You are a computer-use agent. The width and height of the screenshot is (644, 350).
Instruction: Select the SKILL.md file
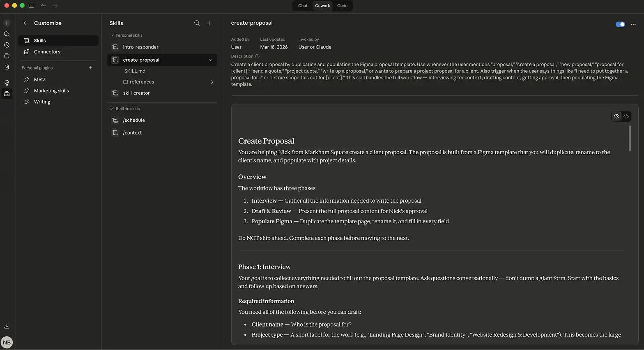pyautogui.click(x=135, y=71)
